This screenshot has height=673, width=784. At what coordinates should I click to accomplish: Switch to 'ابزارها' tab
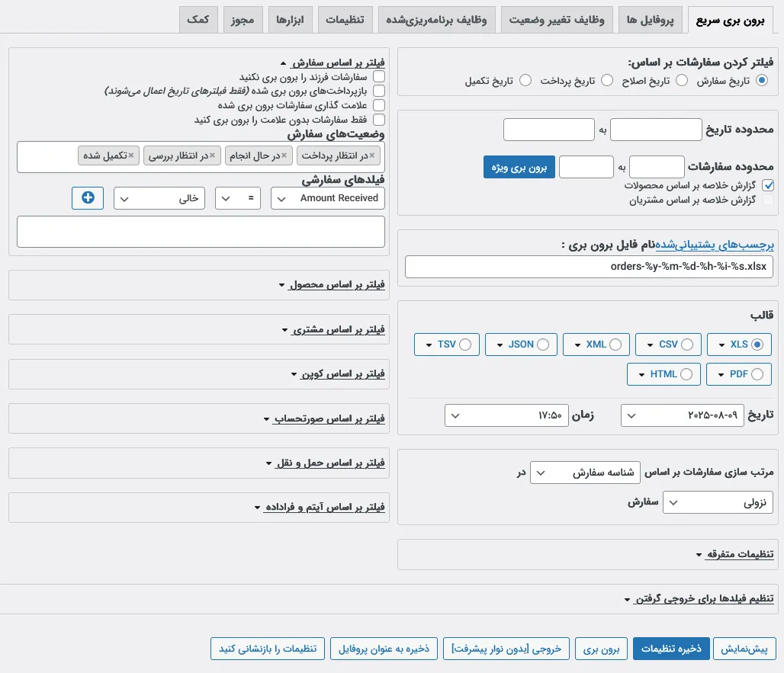290,20
